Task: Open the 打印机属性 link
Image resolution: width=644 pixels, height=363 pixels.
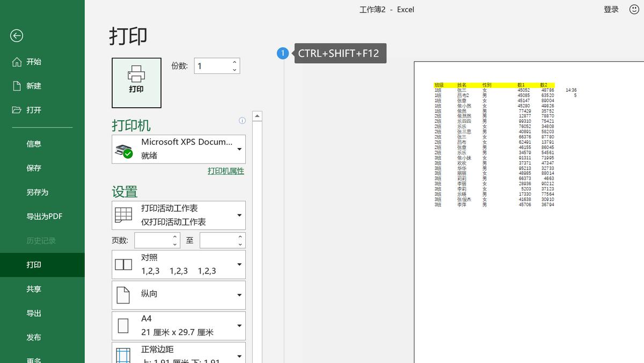Action: pos(225,171)
